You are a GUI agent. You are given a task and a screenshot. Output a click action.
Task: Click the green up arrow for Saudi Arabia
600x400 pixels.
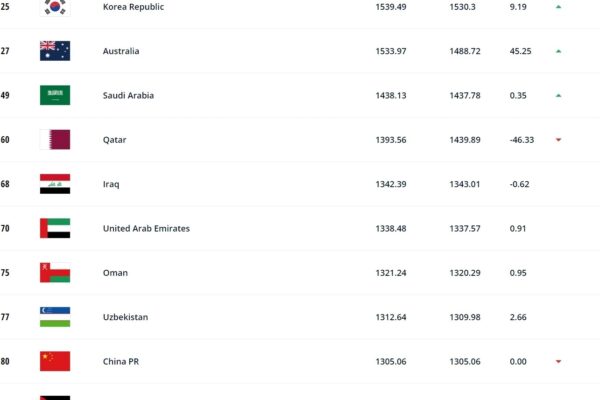tap(558, 95)
